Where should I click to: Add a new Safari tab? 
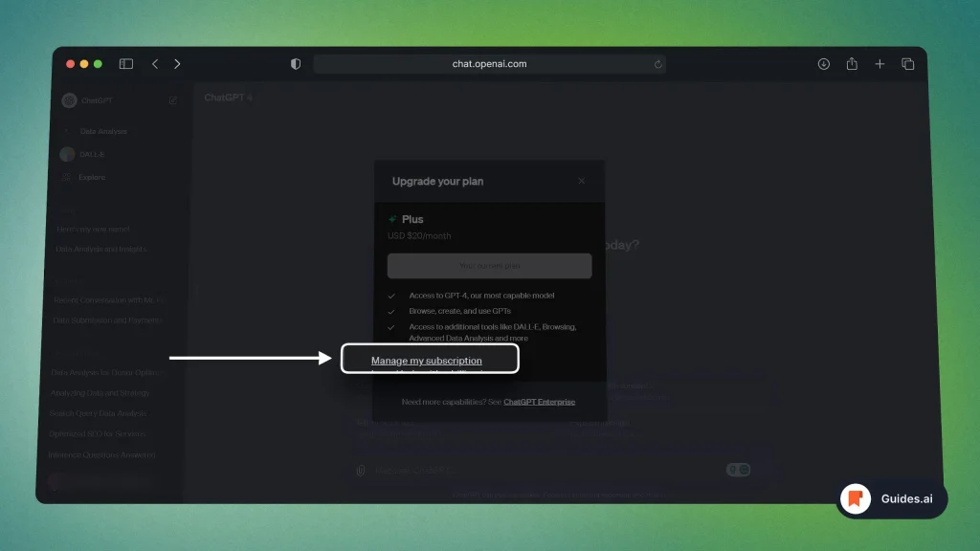(x=880, y=64)
